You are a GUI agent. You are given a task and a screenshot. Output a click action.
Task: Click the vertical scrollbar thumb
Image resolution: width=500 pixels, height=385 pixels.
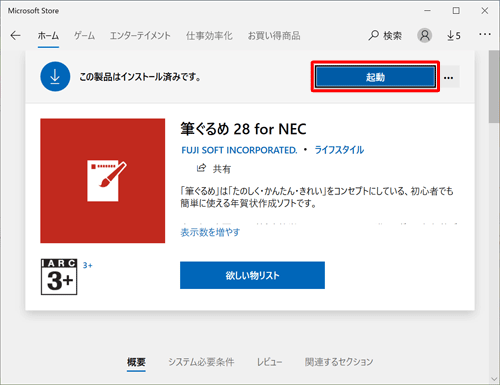(x=494, y=87)
